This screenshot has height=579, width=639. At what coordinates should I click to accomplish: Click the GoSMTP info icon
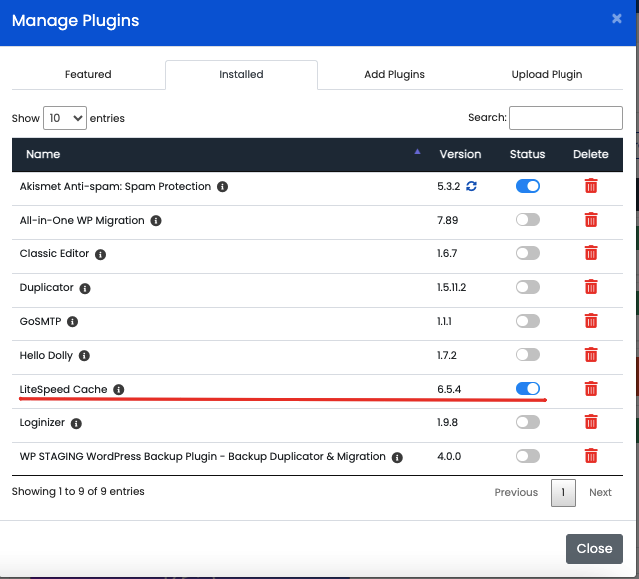pos(72,322)
